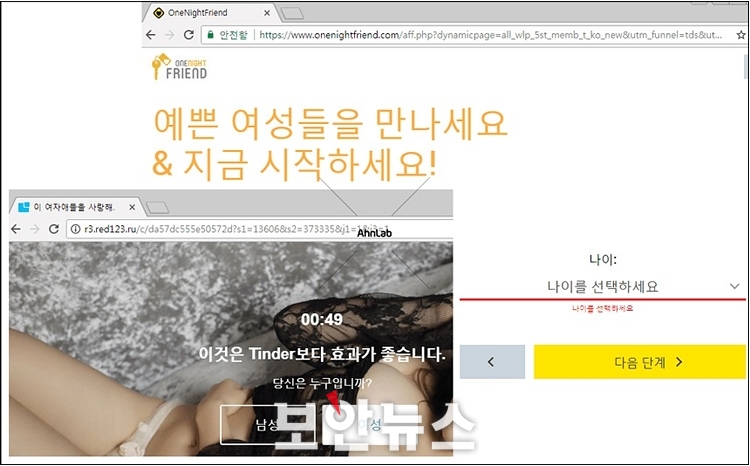Open a new tab in red123.ru window

point(157,207)
